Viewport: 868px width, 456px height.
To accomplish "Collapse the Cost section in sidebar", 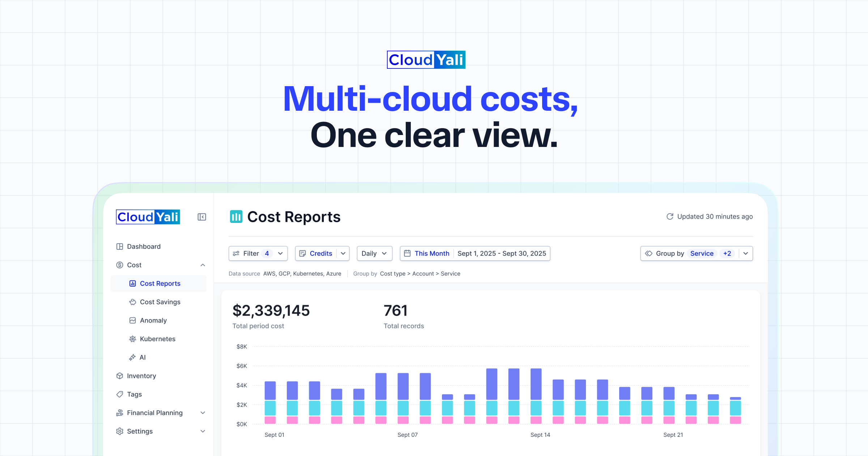I will [x=203, y=265].
